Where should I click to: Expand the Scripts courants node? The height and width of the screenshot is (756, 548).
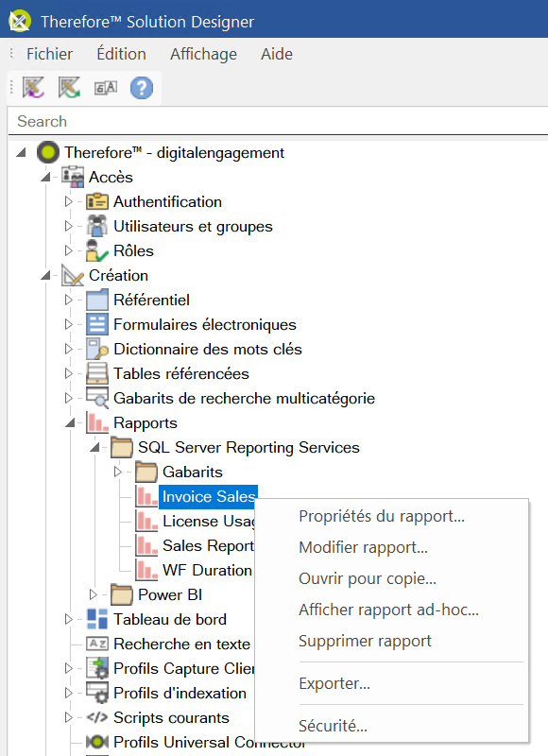(x=68, y=717)
